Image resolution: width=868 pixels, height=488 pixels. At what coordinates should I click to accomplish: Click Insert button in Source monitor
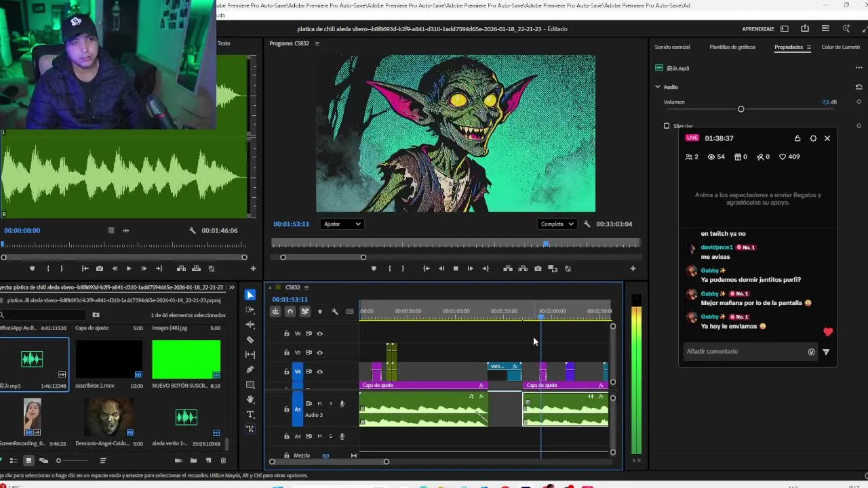pyautogui.click(x=181, y=268)
